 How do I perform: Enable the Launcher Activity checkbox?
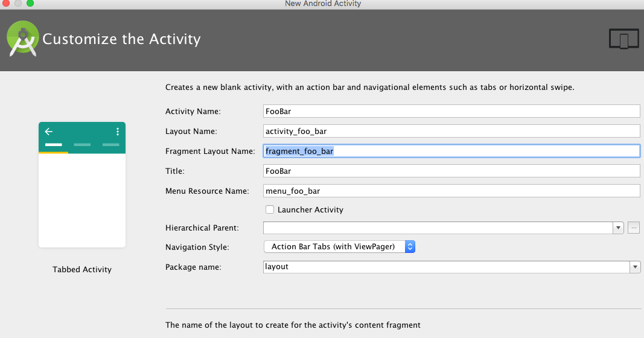269,209
